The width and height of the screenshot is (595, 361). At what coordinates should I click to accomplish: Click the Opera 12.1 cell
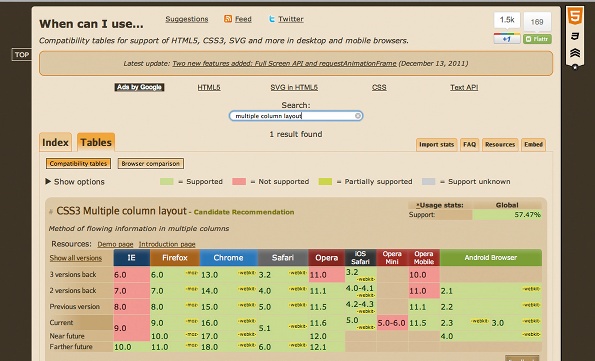(x=326, y=347)
